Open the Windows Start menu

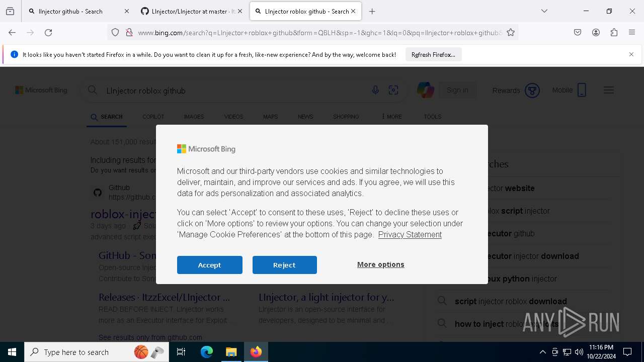12,352
